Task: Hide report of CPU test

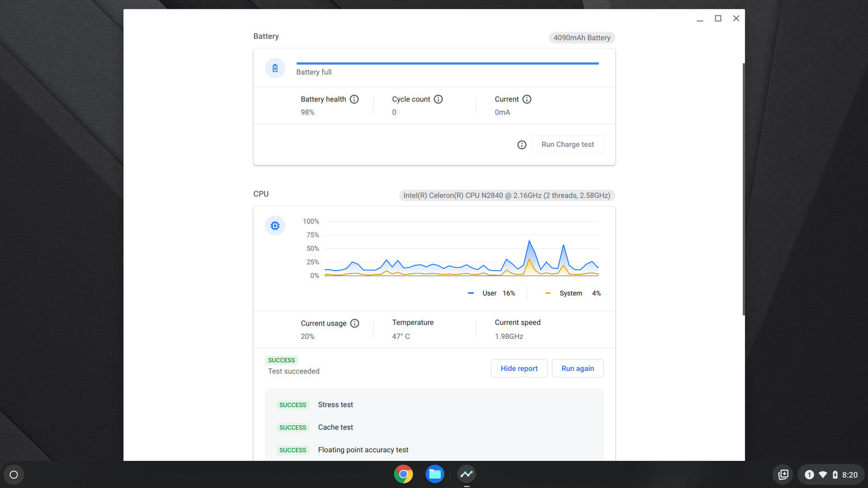Action: 519,368
